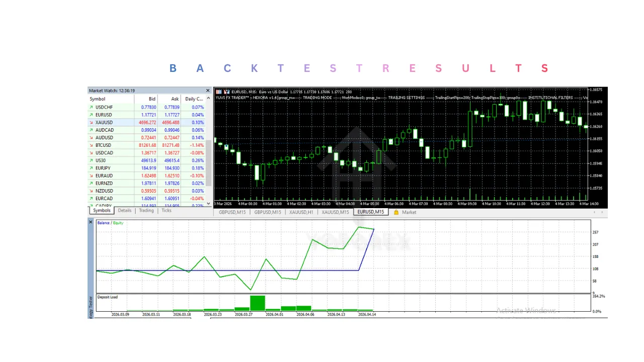Image resolution: width=644 pixels, height=362 pixels.
Task: Click the YUVI FX TRADER NEXORA v1.4 label
Action: coord(246,98)
